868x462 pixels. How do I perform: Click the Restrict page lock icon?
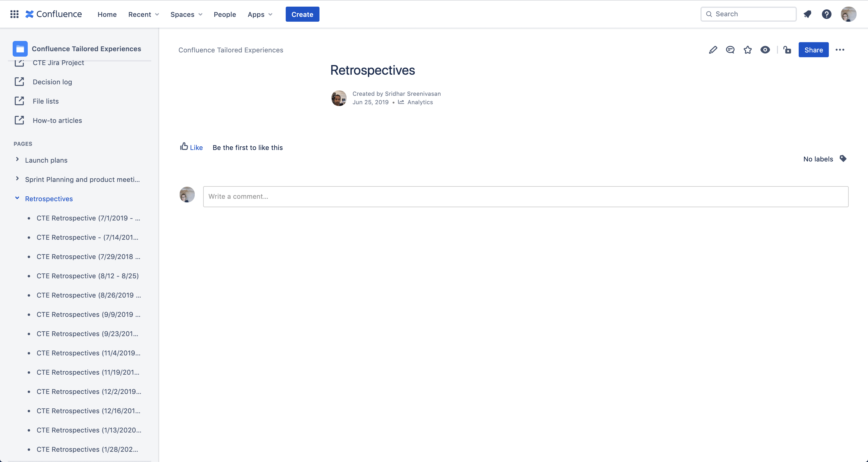pyautogui.click(x=787, y=50)
